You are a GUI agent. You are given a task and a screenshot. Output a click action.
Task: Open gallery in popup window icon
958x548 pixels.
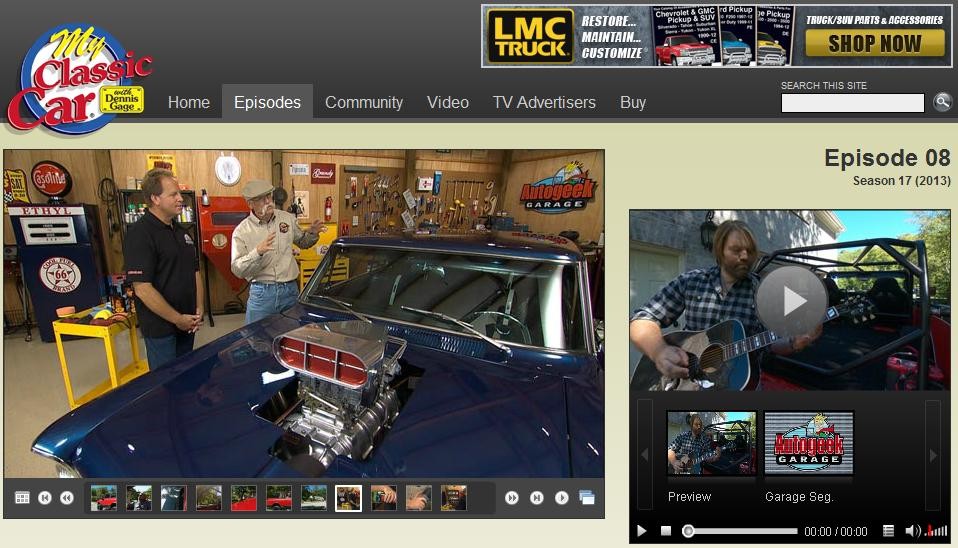pyautogui.click(x=587, y=497)
